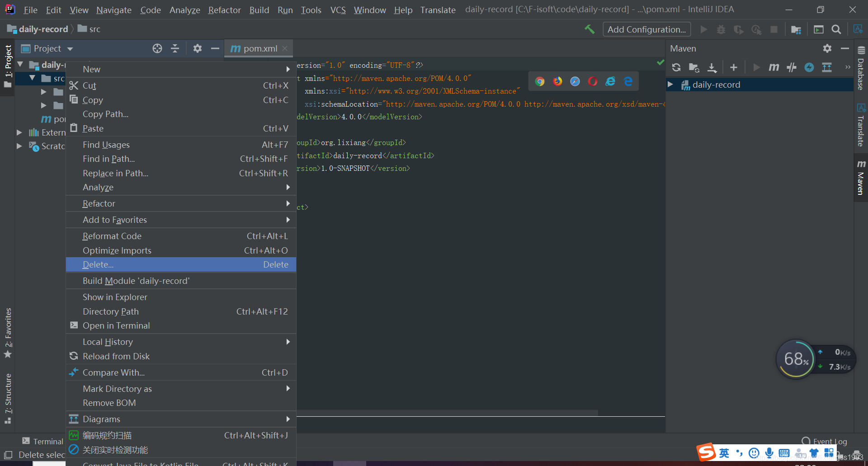868x466 pixels.
Task: Click Add Configuration... button
Action: (646, 29)
